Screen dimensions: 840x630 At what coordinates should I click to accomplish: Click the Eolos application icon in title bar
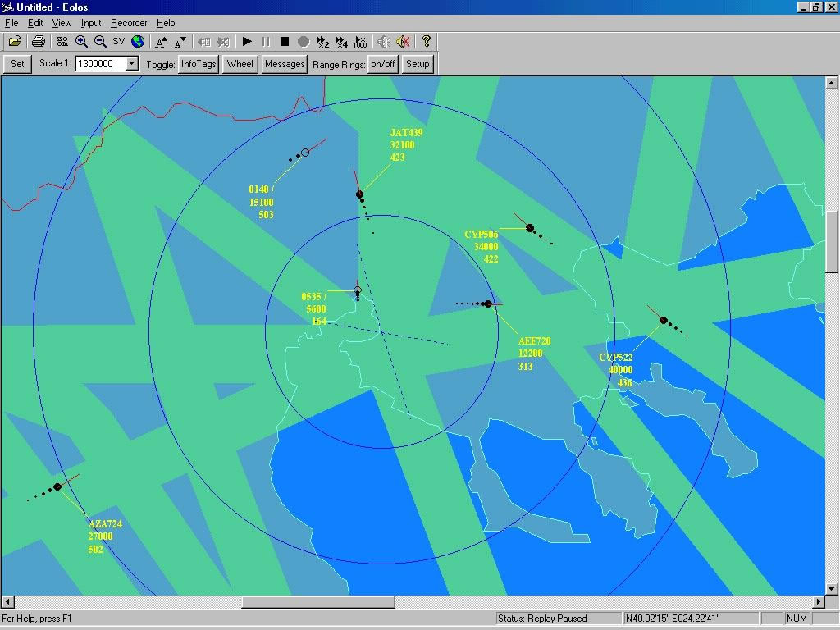coord(7,7)
